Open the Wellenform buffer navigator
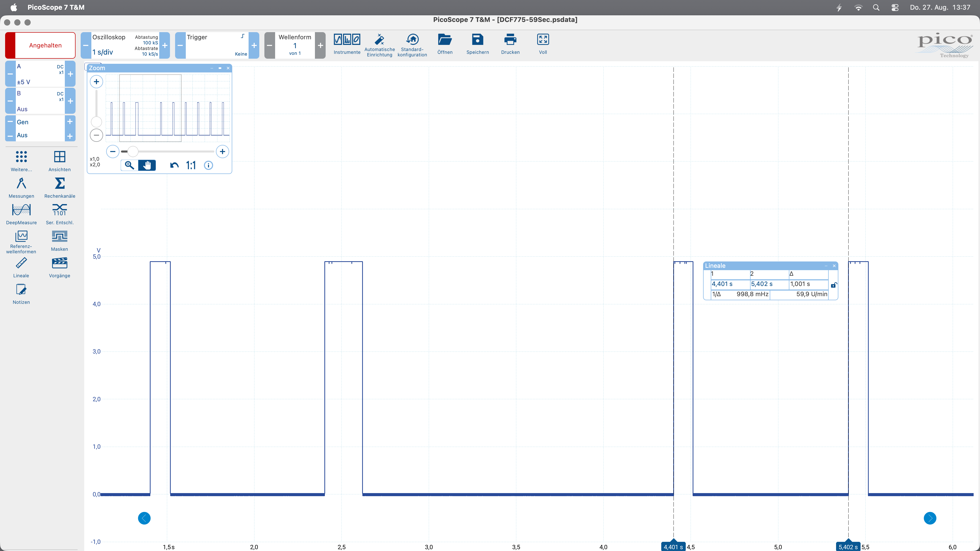The image size is (980, 551). point(295,45)
